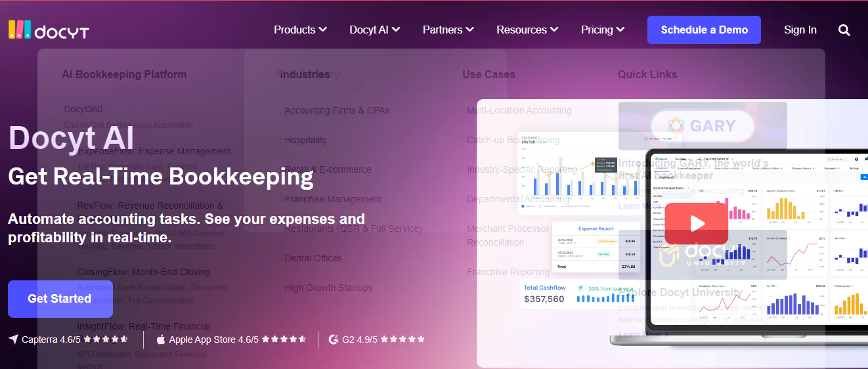
Task: Select Merchant Processor Reconciliation link
Action: [x=508, y=235]
